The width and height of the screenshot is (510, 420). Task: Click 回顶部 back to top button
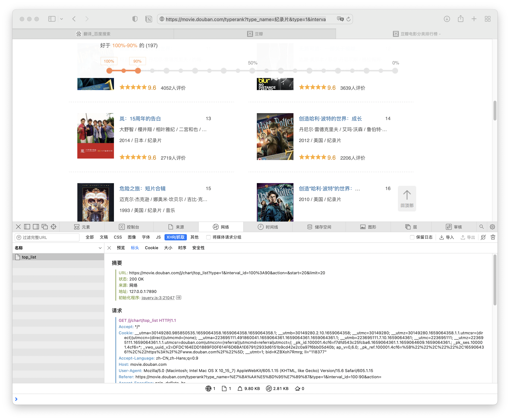407,198
